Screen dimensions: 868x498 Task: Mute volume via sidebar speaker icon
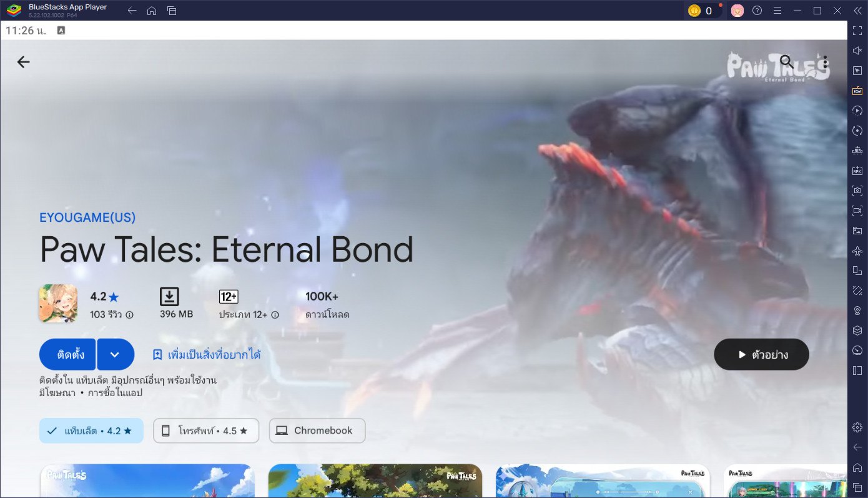[x=857, y=51]
